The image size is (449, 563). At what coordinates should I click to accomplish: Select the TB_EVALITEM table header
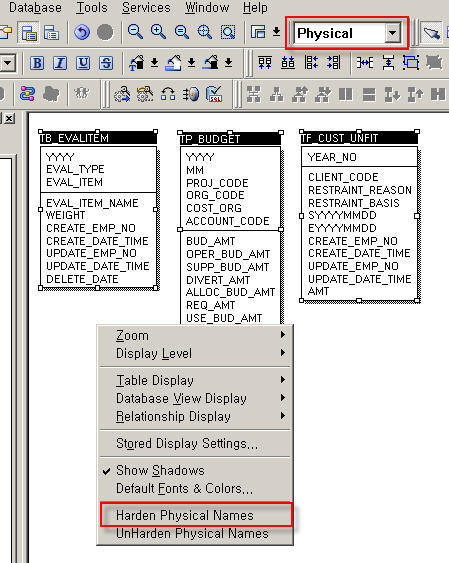pos(98,138)
